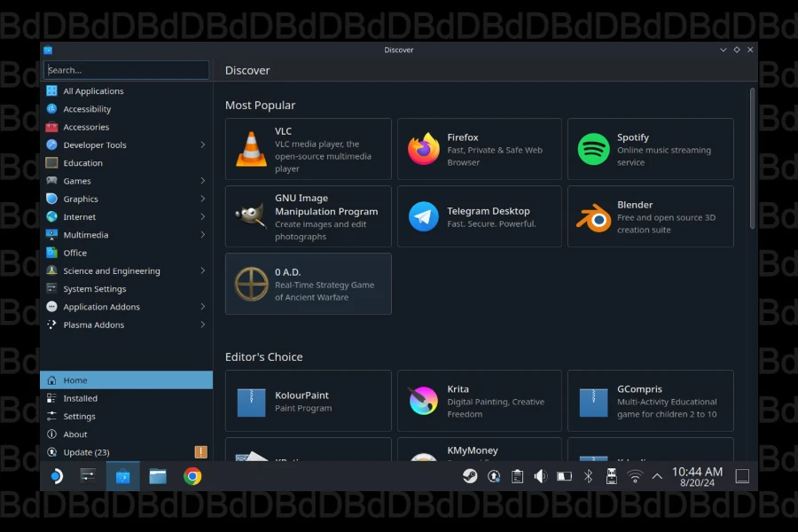Expand the Internet category arrow
The width and height of the screenshot is (798, 532).
[202, 216]
